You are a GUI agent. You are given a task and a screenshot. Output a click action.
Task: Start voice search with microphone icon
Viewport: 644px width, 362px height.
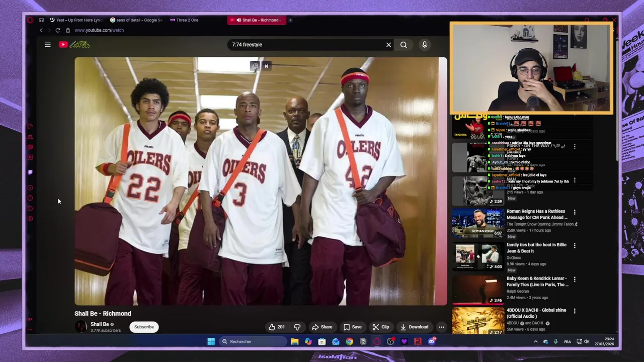(x=425, y=45)
